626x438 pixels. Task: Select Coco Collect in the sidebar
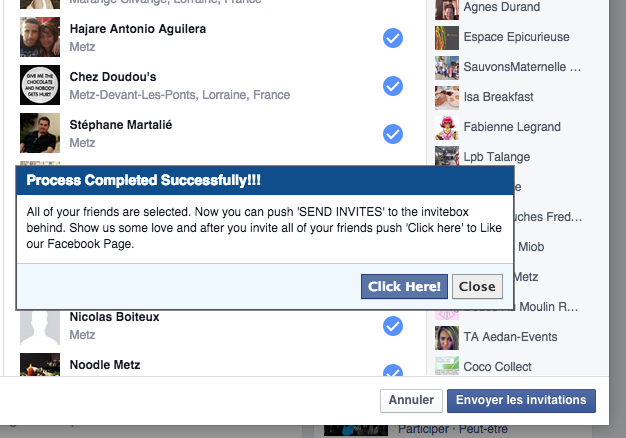(x=497, y=367)
